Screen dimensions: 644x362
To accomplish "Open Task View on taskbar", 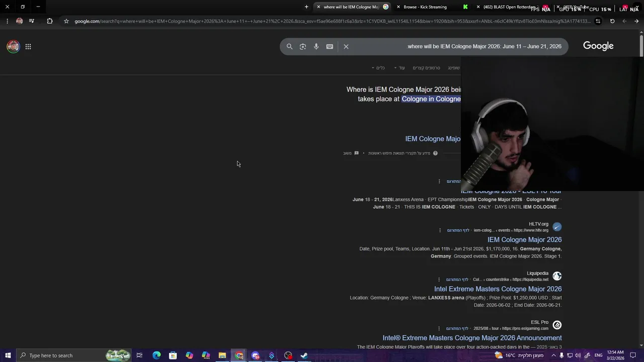I will [139, 355].
